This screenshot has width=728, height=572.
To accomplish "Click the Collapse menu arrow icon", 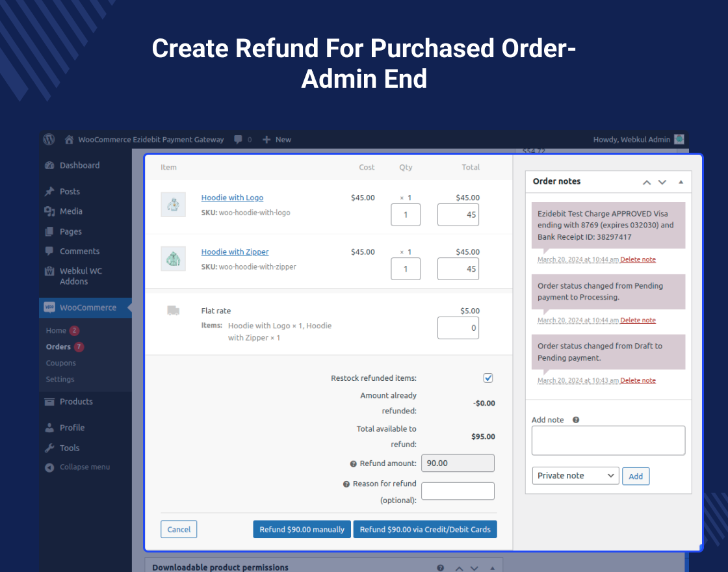I will (49, 467).
